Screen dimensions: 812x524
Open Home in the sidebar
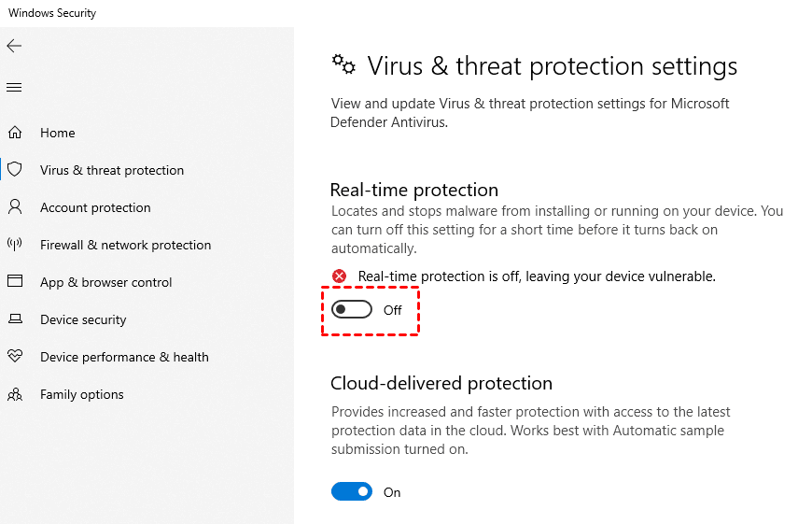click(x=58, y=133)
